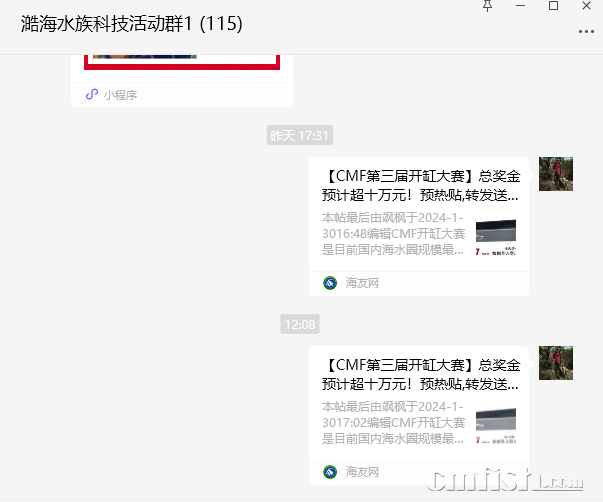The image size is (603, 502).
Task: Click the 3016:48 description text in first card
Action: pos(393,234)
